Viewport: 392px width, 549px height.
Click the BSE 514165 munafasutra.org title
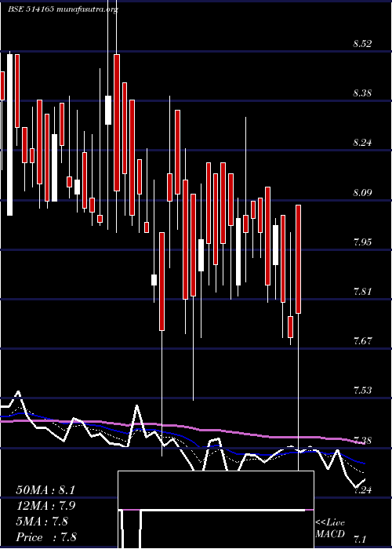pyautogui.click(x=63, y=9)
